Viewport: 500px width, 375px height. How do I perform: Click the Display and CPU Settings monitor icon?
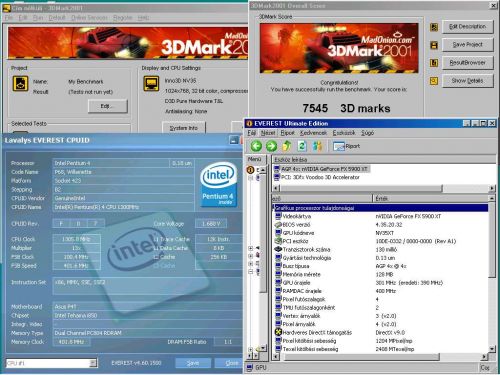151,83
